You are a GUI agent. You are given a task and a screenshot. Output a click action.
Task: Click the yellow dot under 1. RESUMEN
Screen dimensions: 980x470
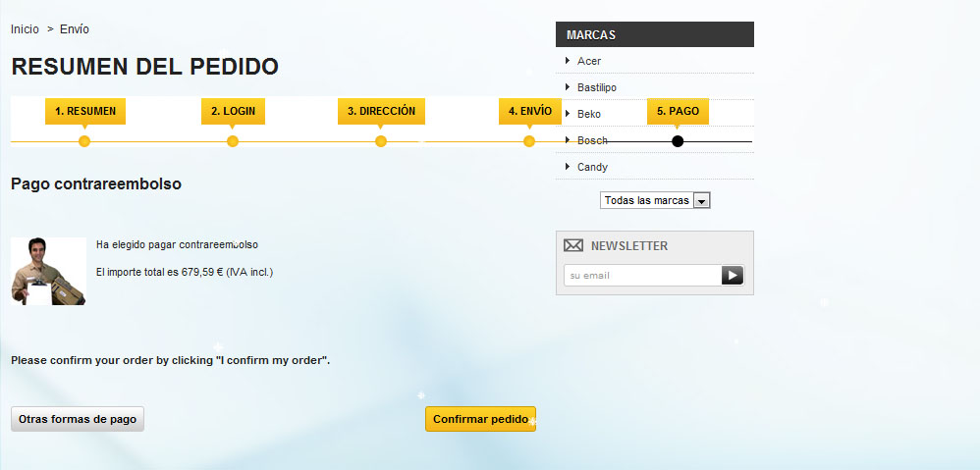click(84, 141)
